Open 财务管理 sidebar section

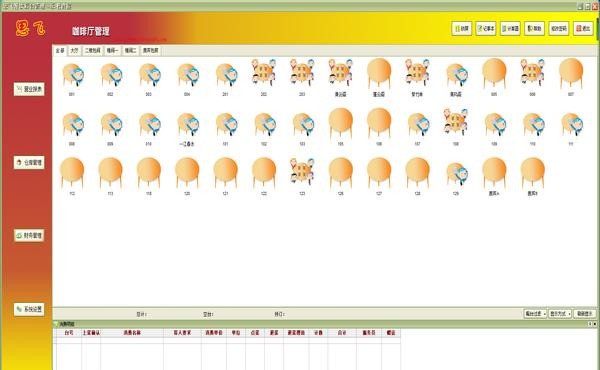(29, 235)
